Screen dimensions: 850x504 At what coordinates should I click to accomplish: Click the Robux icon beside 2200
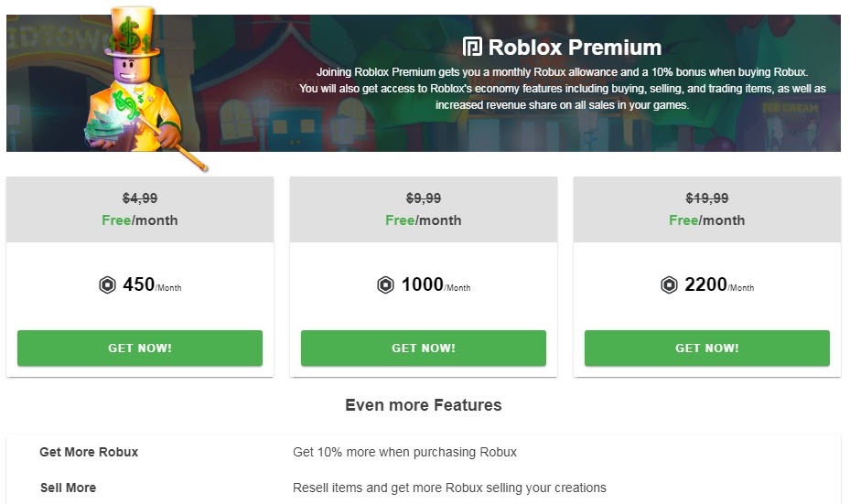pos(670,285)
